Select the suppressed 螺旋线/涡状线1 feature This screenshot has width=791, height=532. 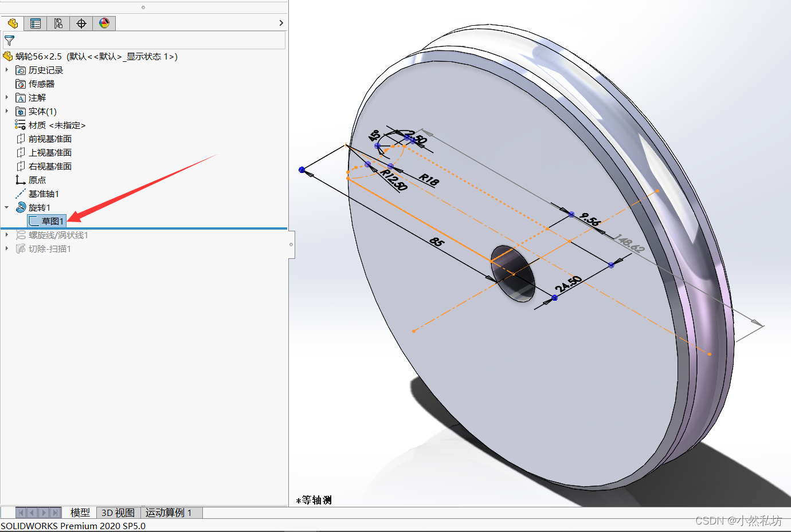(58, 235)
